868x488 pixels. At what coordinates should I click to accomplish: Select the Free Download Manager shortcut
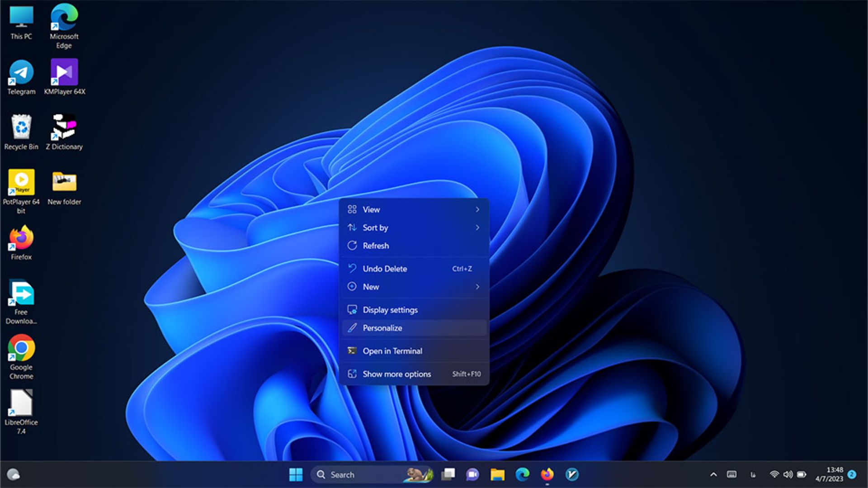pyautogui.click(x=21, y=293)
